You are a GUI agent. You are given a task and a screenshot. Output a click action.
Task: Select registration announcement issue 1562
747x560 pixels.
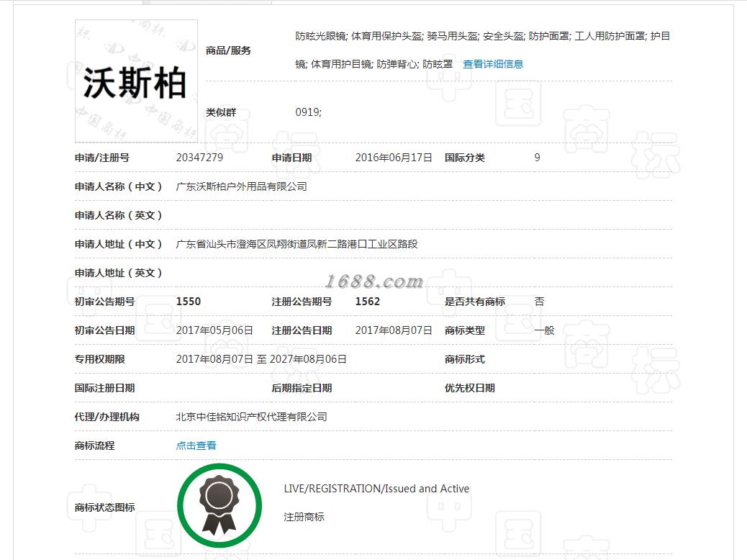368,302
